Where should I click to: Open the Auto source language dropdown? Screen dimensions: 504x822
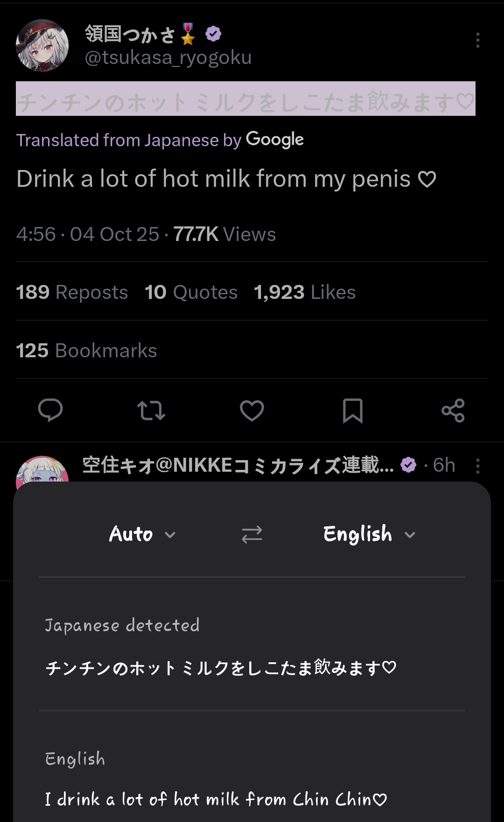point(142,534)
